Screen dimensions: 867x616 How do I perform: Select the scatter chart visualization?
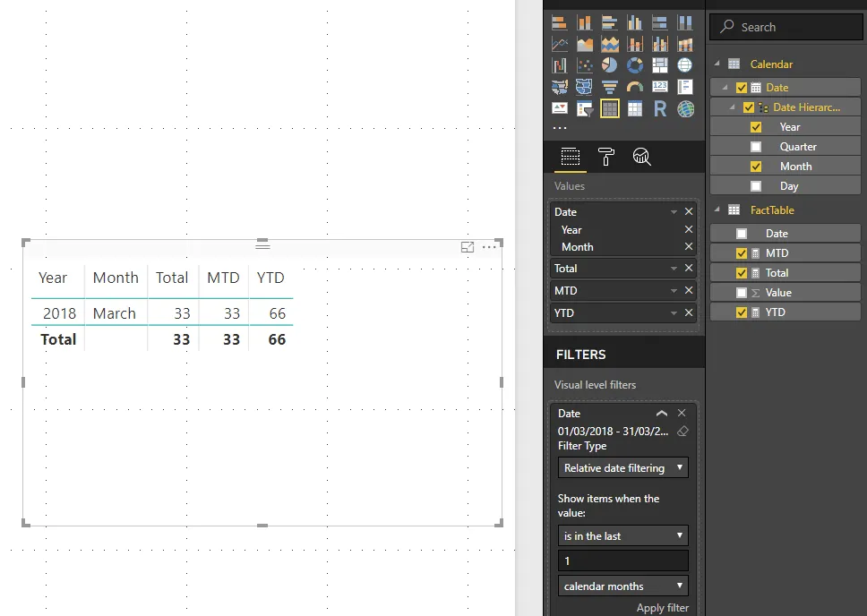[x=585, y=65]
